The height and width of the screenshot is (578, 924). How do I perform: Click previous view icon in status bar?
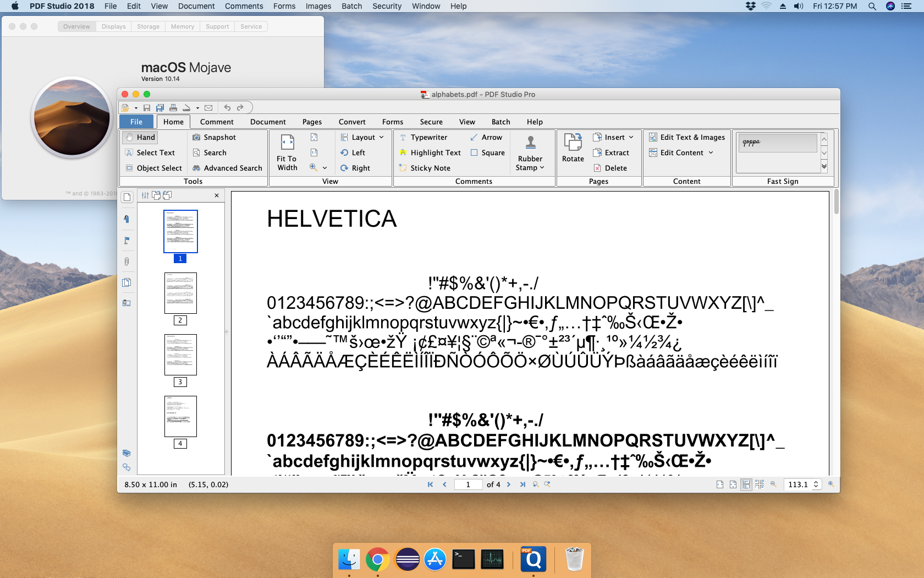[536, 484]
